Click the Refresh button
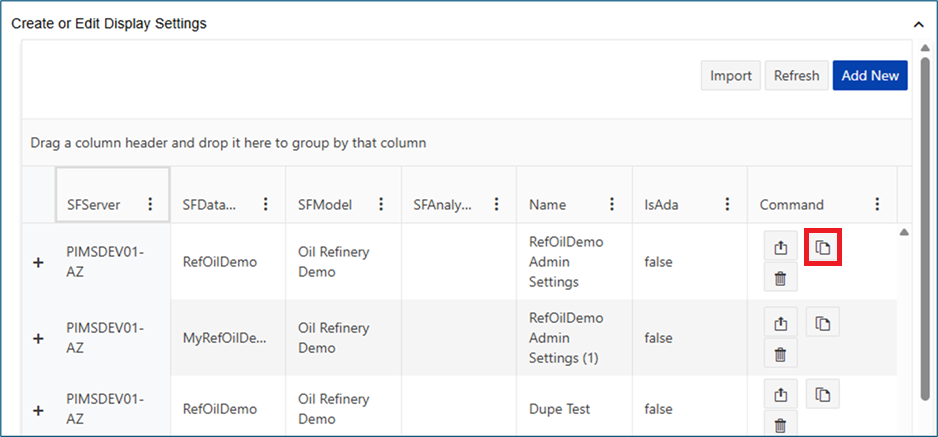938x437 pixels. [x=796, y=76]
